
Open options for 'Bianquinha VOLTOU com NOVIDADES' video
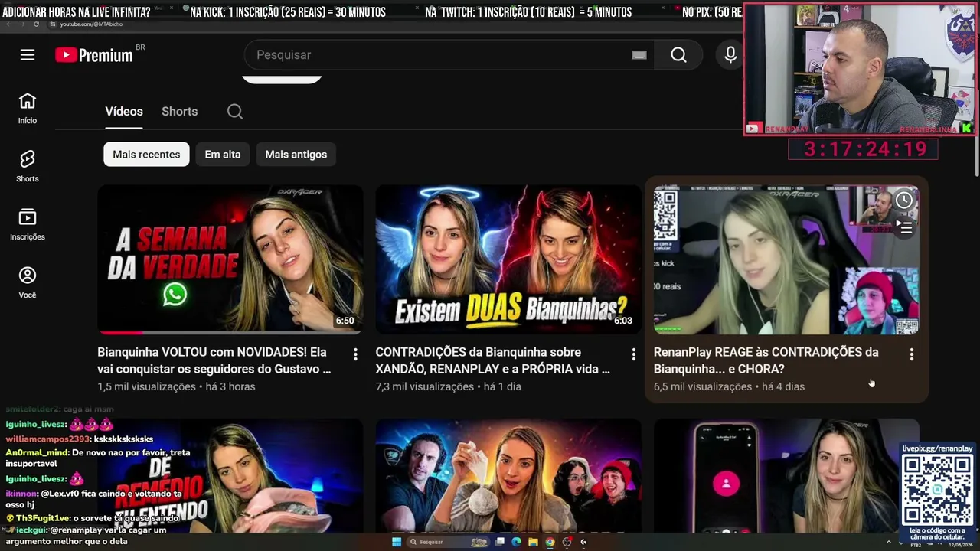(355, 354)
